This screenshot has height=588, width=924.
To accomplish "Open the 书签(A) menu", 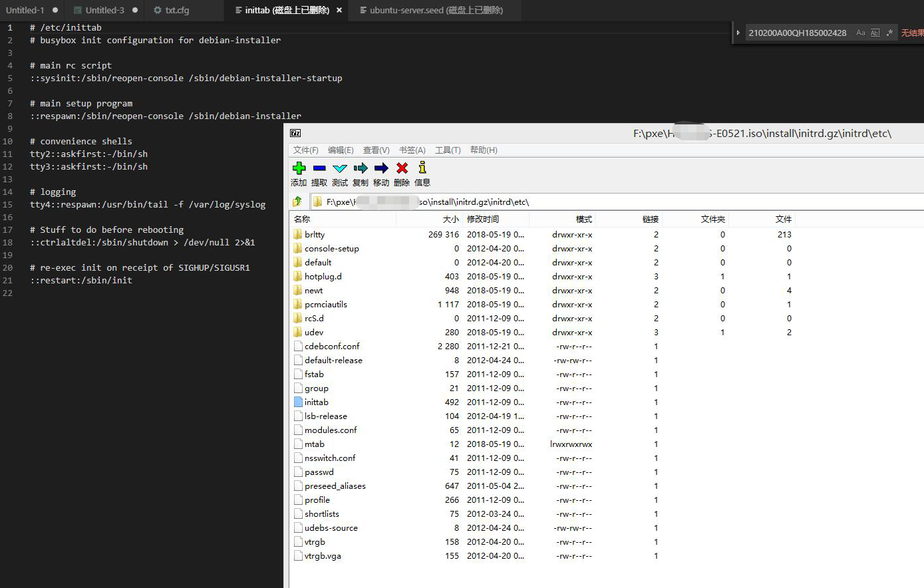I will (x=412, y=150).
